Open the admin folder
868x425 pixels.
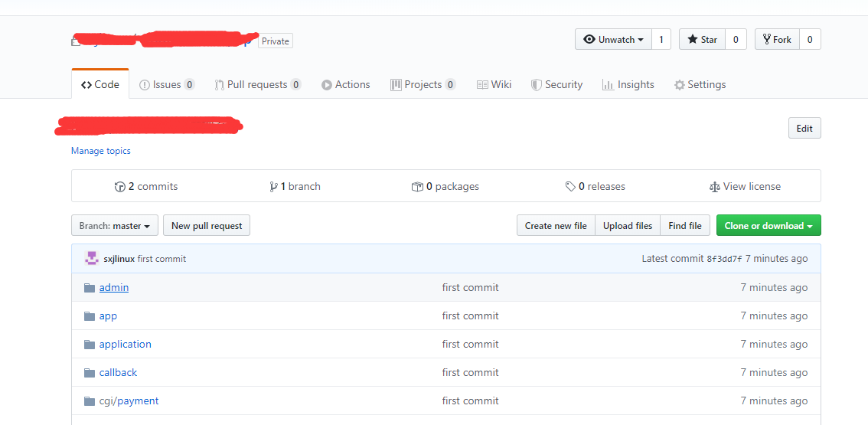tap(114, 288)
